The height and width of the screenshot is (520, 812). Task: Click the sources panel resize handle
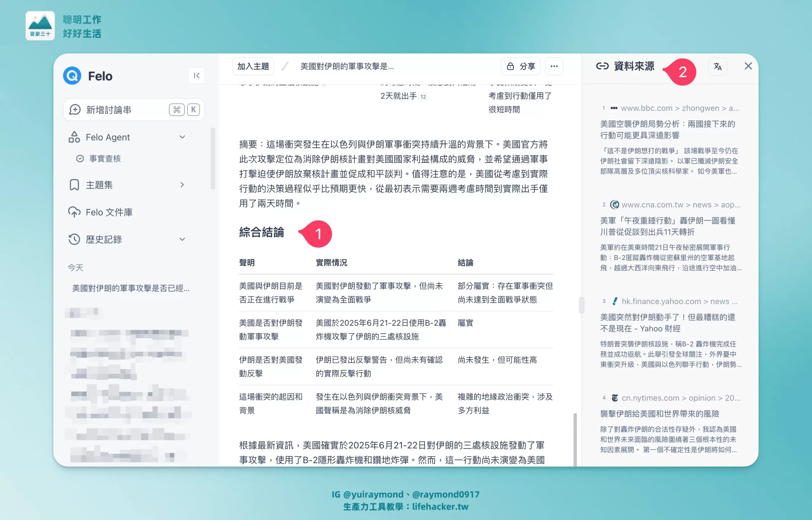[581, 305]
